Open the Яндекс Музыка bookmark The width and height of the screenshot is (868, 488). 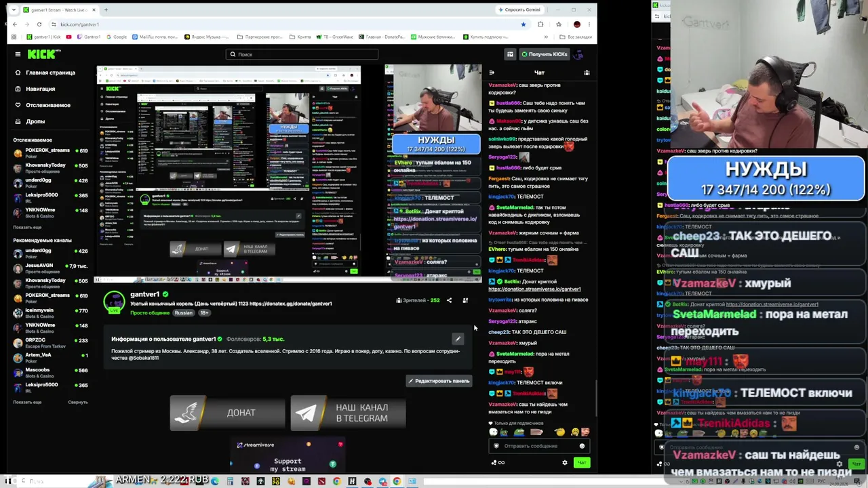tap(205, 37)
